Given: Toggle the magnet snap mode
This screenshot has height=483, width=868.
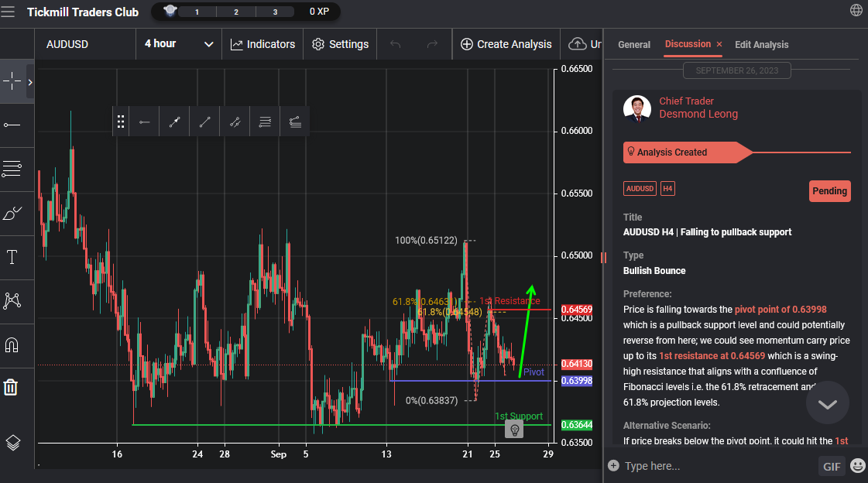Looking at the screenshot, I should [12, 345].
